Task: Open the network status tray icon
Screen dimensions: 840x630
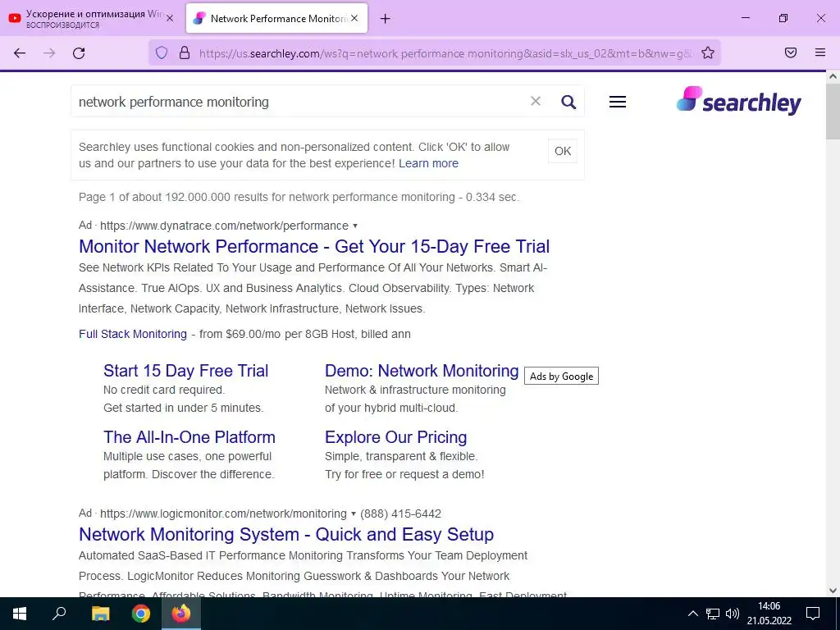Action: pos(713,614)
